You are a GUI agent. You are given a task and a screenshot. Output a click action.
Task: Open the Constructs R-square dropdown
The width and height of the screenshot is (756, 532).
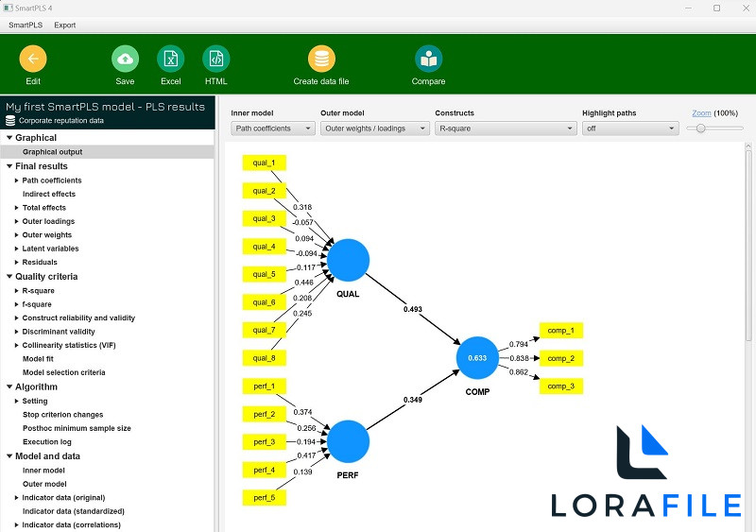coord(506,129)
